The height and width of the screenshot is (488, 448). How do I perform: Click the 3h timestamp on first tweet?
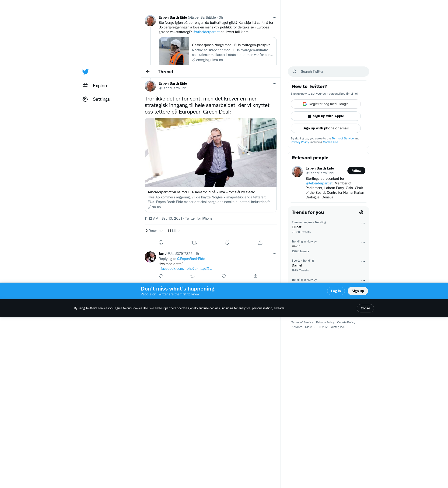point(220,17)
